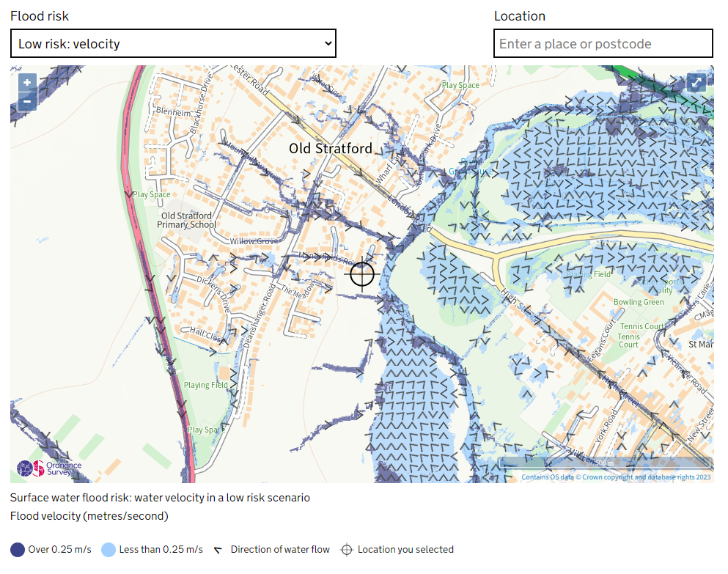The image size is (728, 574).
Task: Click the crosshair location marker on the map
Action: 362,274
